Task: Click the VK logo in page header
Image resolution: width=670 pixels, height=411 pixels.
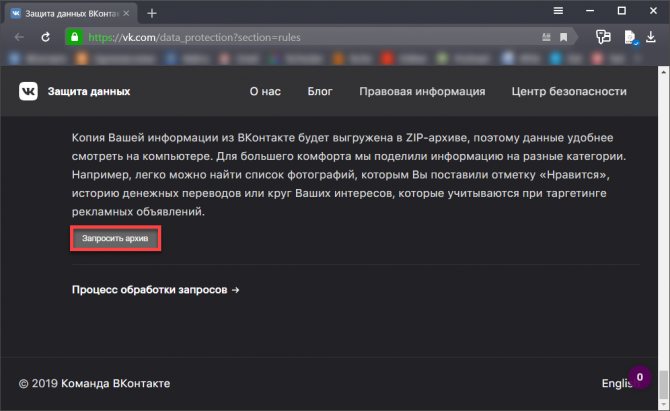Action: point(28,91)
